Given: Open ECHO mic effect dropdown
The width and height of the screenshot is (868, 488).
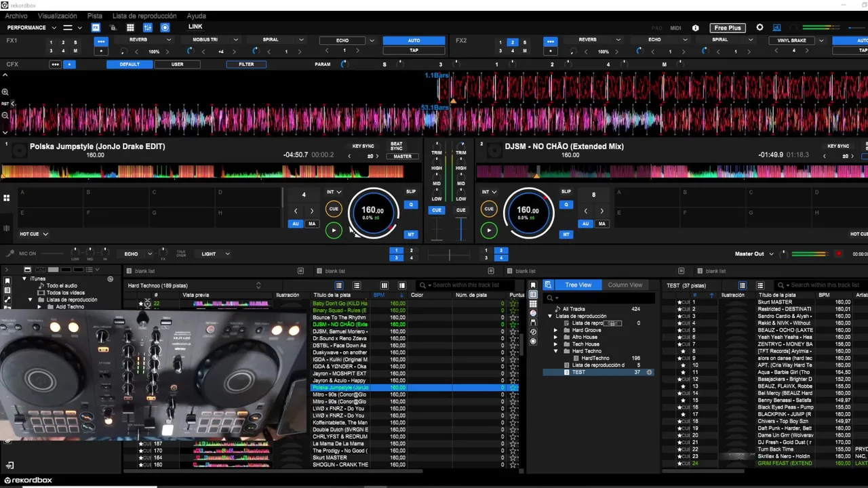Looking at the screenshot, I should pyautogui.click(x=151, y=254).
